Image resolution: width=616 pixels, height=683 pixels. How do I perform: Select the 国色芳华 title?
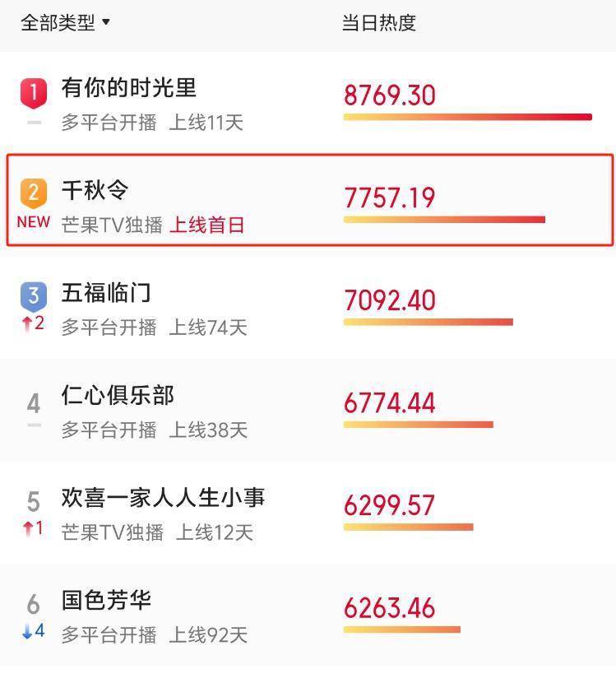point(106,600)
